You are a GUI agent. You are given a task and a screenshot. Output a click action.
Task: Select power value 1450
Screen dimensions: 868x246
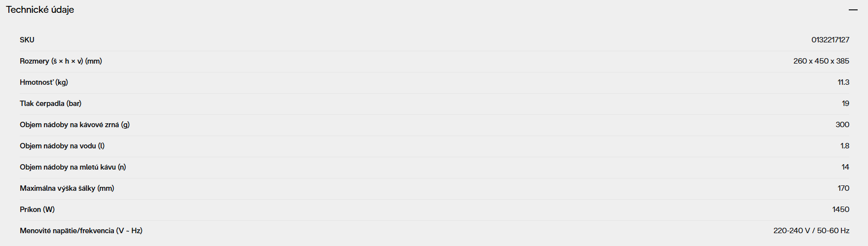point(840,210)
